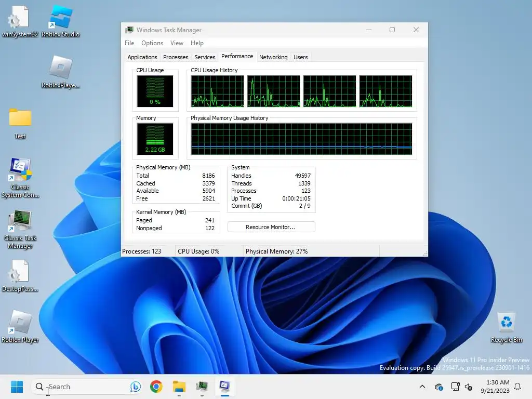Click the Cached value 3379
The height and width of the screenshot is (399, 532).
tap(209, 183)
